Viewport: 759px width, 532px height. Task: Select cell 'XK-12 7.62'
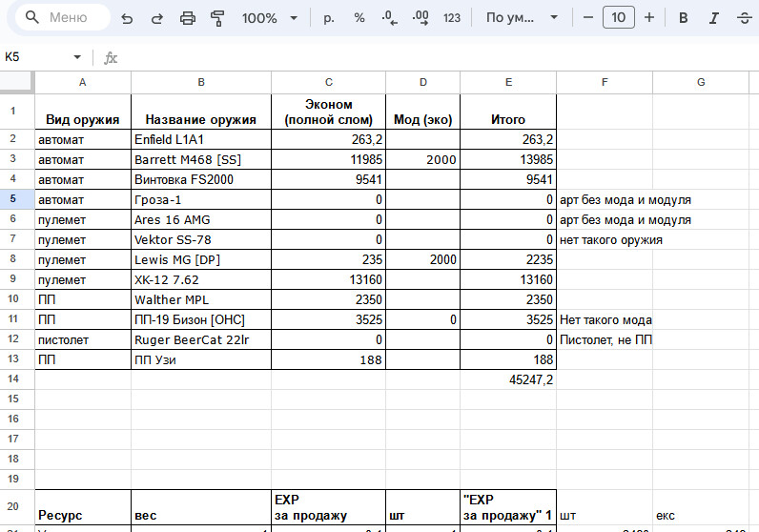201,279
